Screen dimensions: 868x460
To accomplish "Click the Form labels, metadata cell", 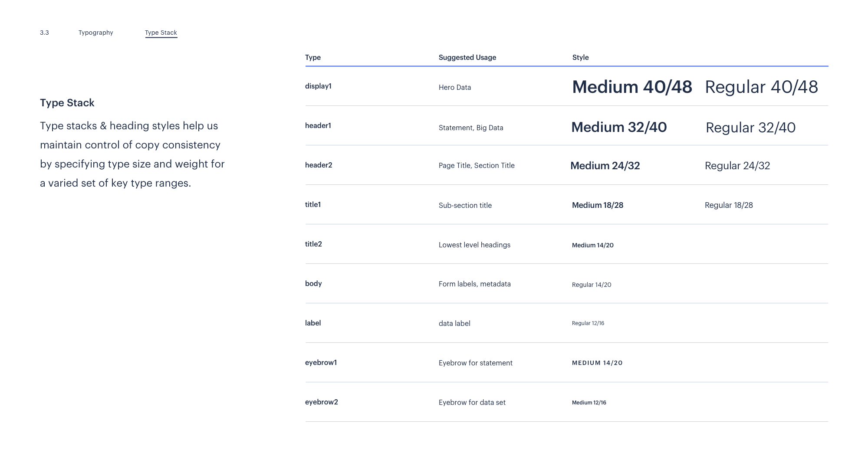I will [474, 284].
